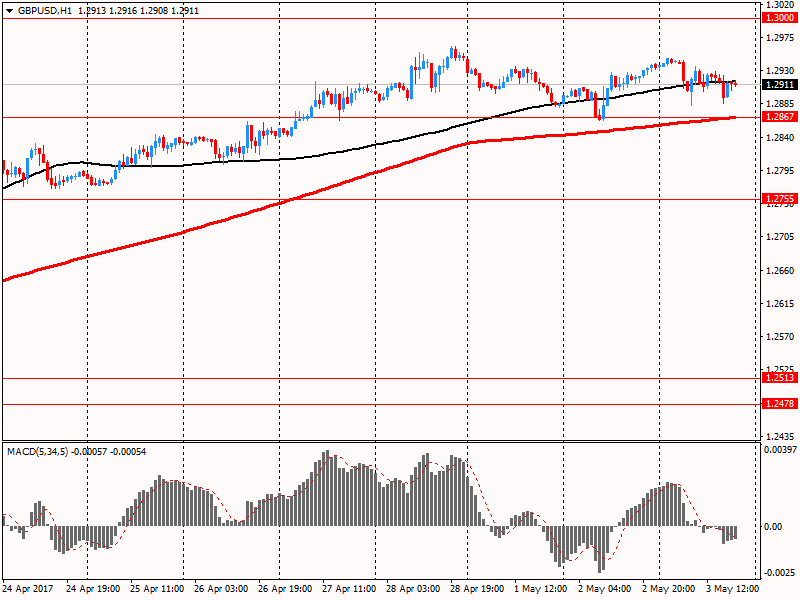800x600 pixels.
Task: Open the chart menu triangle beside GBPUSD,H1
Action: coord(9,11)
